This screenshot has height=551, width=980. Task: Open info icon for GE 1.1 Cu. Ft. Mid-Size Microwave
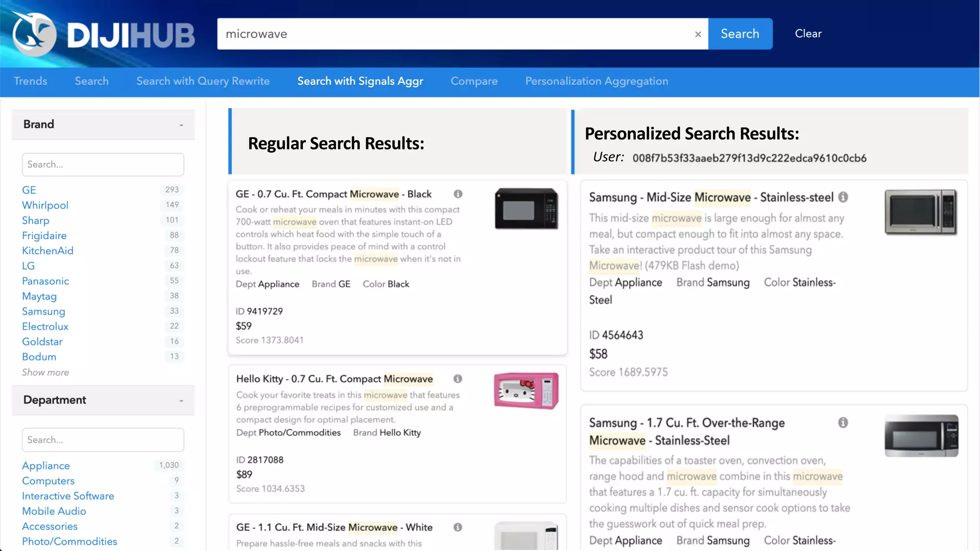458,527
